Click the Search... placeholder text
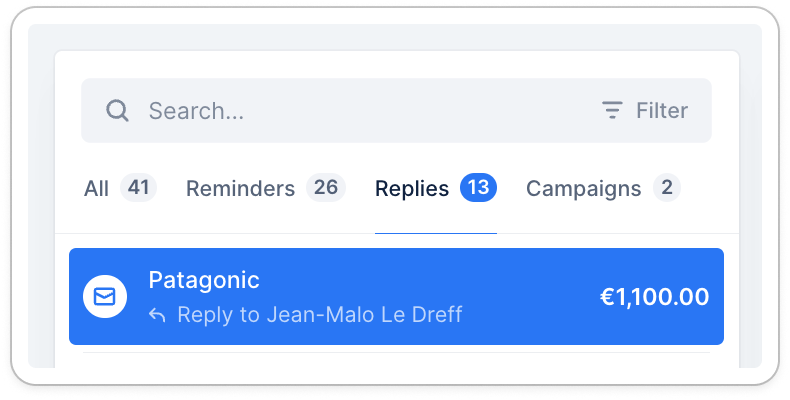Screen dimensions: 790x400 point(196,110)
